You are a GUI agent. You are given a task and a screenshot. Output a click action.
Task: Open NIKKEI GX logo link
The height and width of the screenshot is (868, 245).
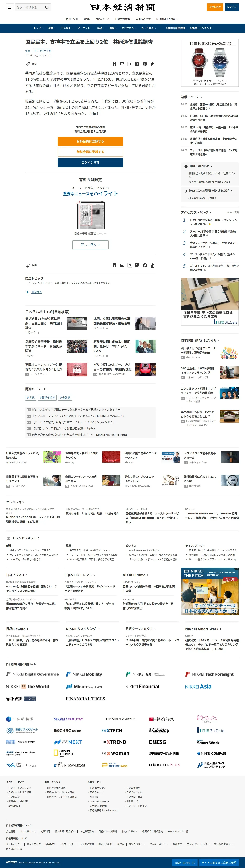(146, 674)
